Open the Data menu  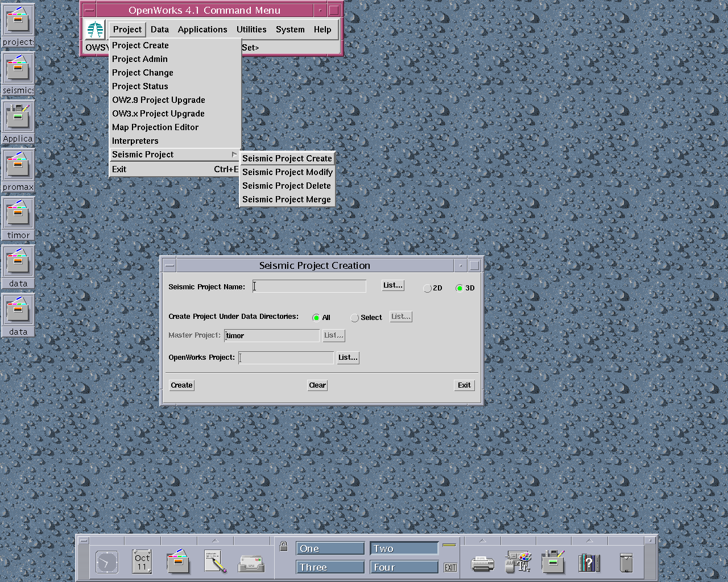click(160, 30)
